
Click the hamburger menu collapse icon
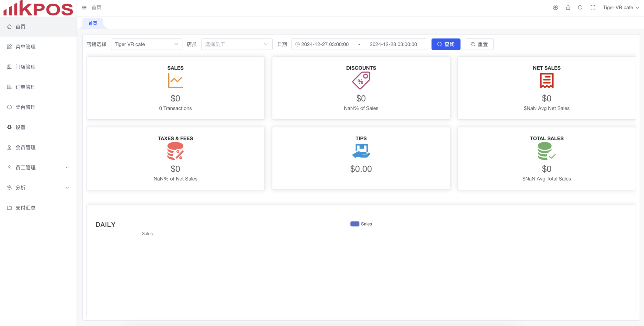(84, 8)
